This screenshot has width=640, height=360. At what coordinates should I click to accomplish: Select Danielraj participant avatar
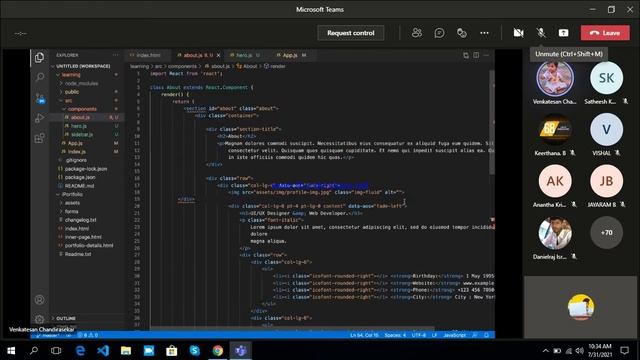pos(555,233)
